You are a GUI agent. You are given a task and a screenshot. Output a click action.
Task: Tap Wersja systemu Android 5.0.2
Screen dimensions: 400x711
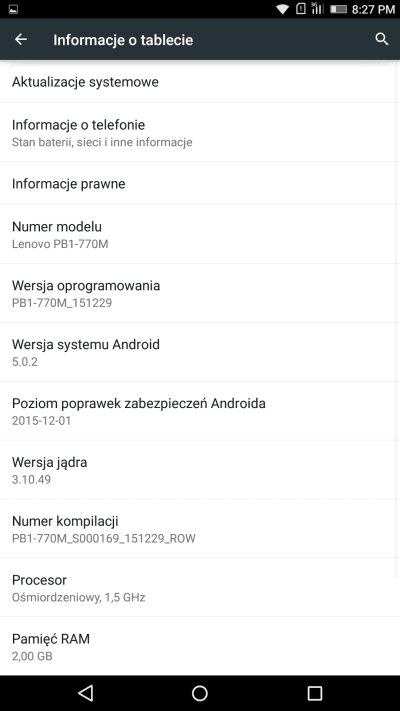(200, 352)
